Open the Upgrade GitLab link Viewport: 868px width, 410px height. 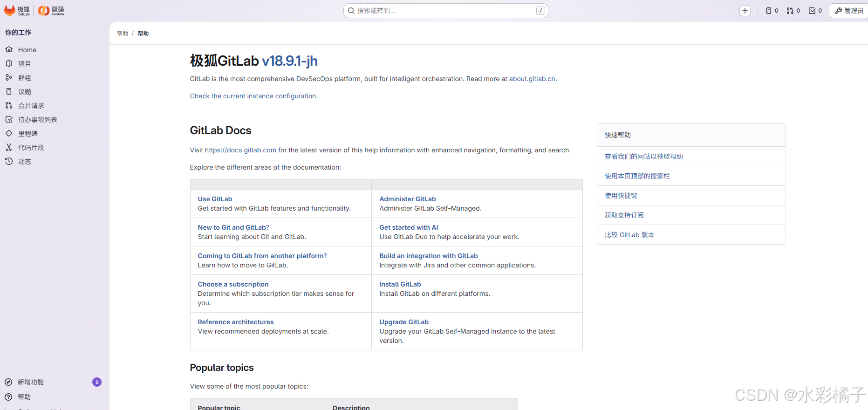pyautogui.click(x=404, y=322)
